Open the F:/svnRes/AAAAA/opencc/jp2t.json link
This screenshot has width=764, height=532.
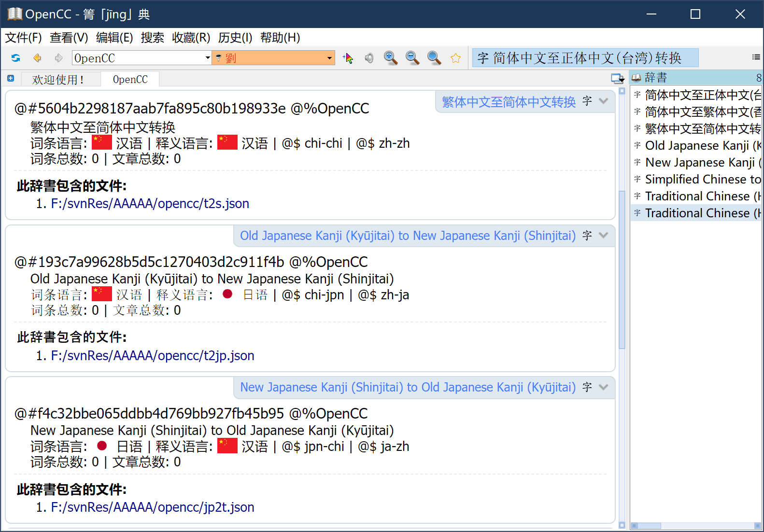153,507
